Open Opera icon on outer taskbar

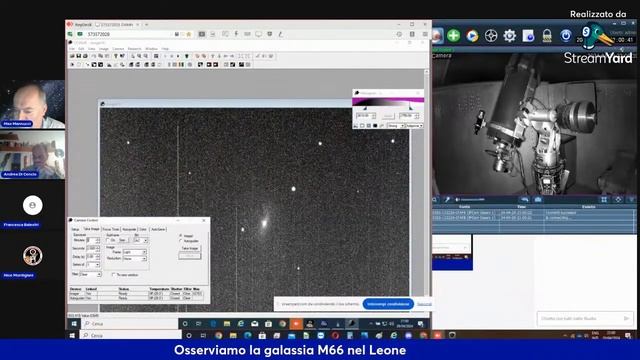335,336
